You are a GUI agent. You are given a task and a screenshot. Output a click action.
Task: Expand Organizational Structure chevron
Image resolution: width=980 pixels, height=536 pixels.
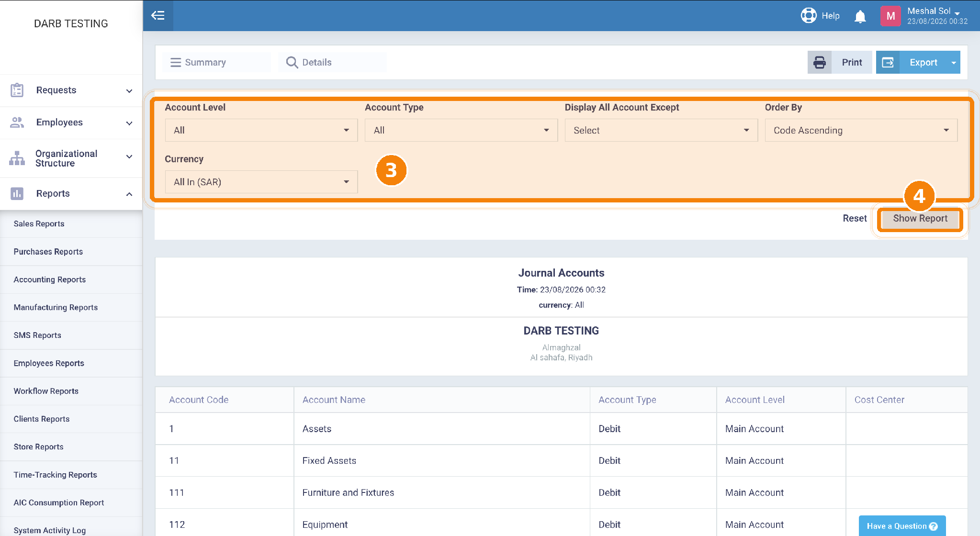(x=129, y=156)
